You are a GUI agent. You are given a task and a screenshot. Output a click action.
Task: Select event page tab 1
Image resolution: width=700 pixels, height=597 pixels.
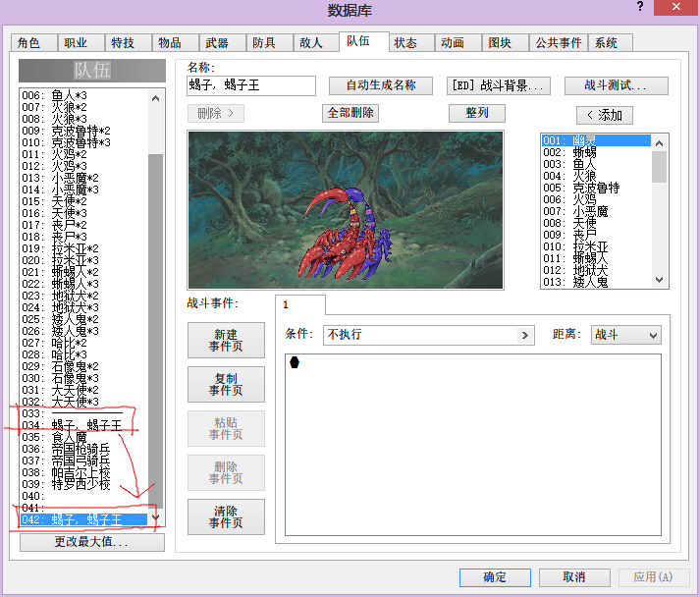click(x=300, y=305)
